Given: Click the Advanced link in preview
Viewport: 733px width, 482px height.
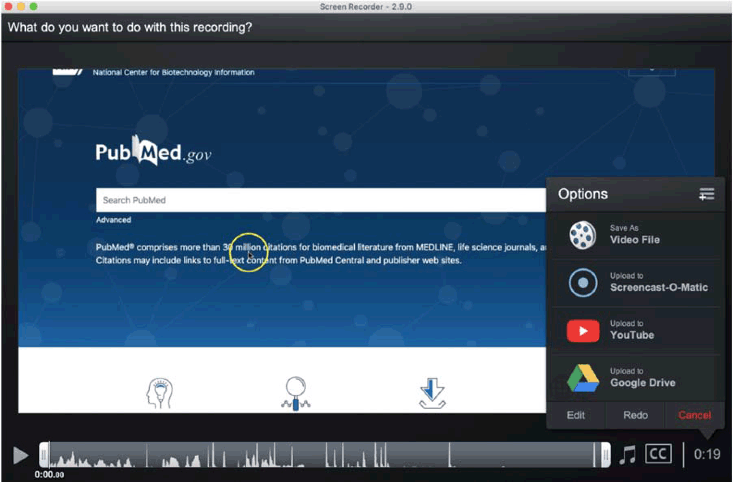Looking at the screenshot, I should tap(114, 220).
